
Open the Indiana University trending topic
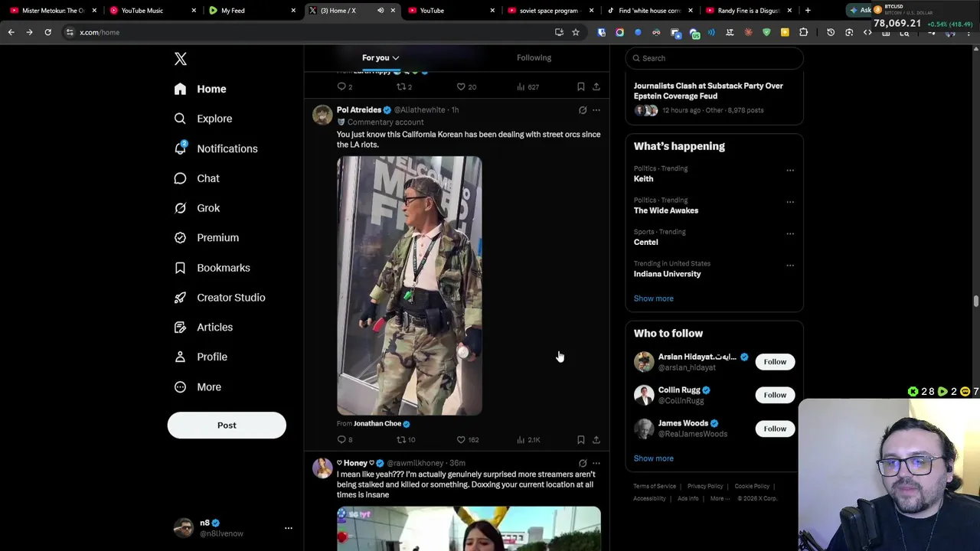pyautogui.click(x=667, y=274)
